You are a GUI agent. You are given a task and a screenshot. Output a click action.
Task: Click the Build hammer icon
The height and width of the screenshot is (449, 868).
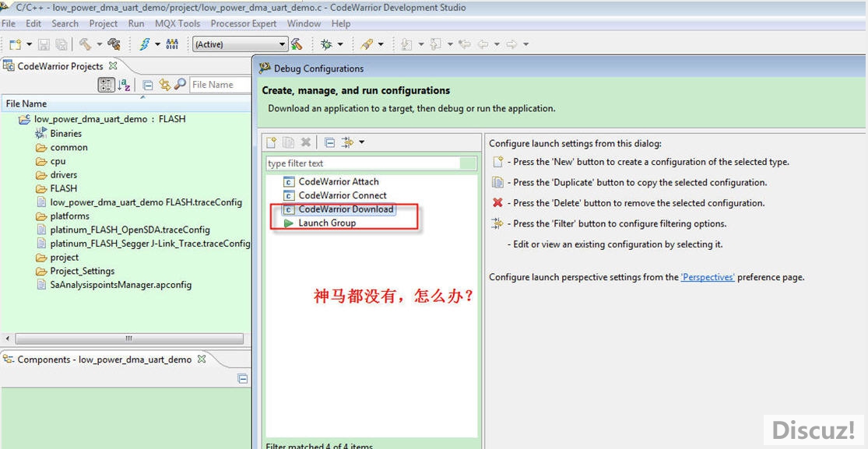(x=86, y=44)
